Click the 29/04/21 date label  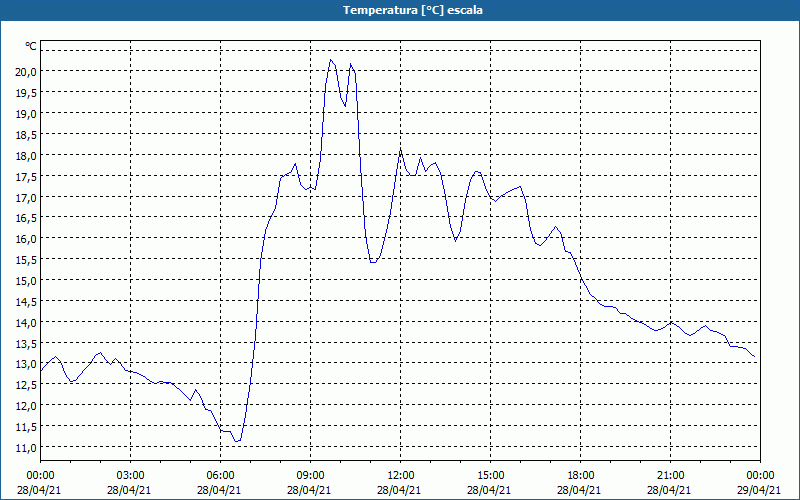tap(759, 490)
